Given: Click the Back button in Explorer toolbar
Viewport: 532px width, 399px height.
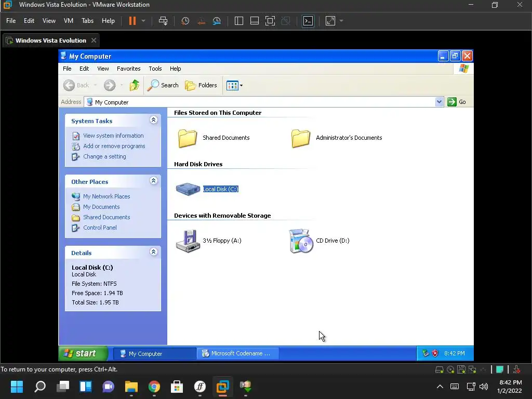Looking at the screenshot, I should tap(76, 85).
